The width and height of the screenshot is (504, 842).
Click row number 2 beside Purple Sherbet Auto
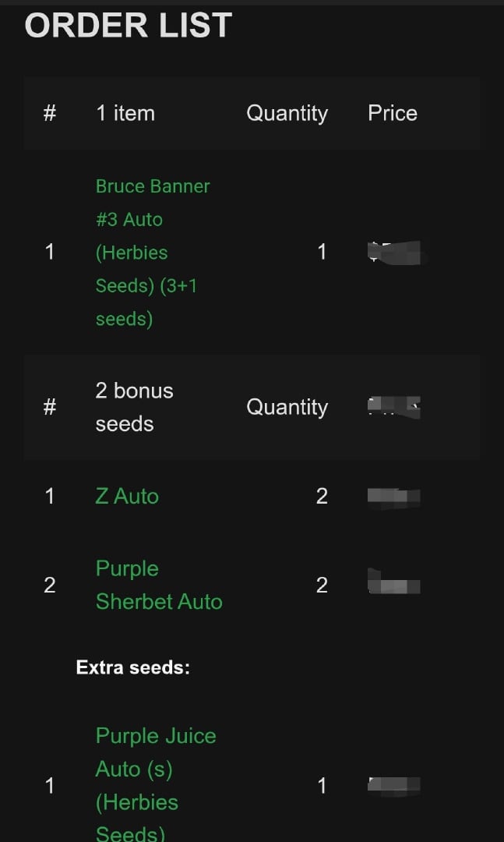(x=49, y=585)
